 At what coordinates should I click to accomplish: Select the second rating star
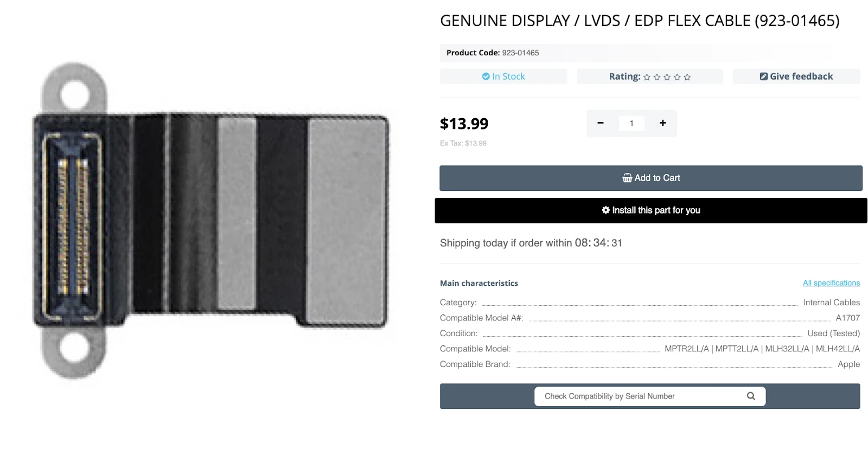657,77
